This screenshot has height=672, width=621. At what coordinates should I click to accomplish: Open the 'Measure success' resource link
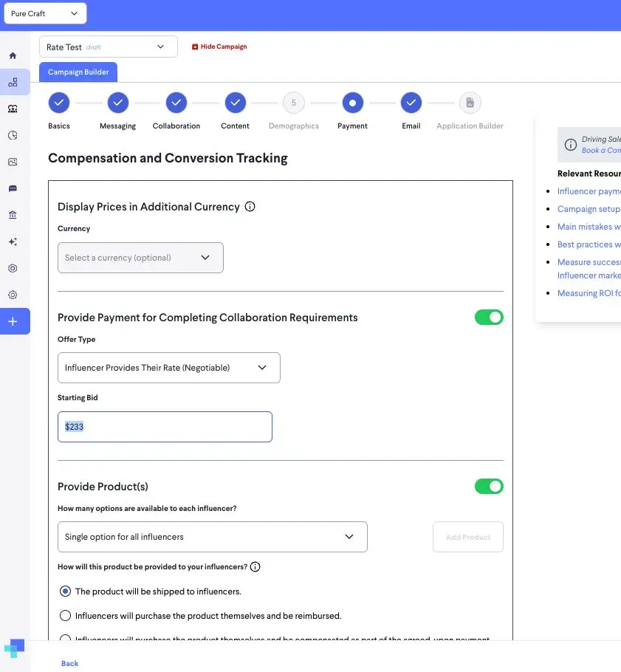tap(589, 269)
